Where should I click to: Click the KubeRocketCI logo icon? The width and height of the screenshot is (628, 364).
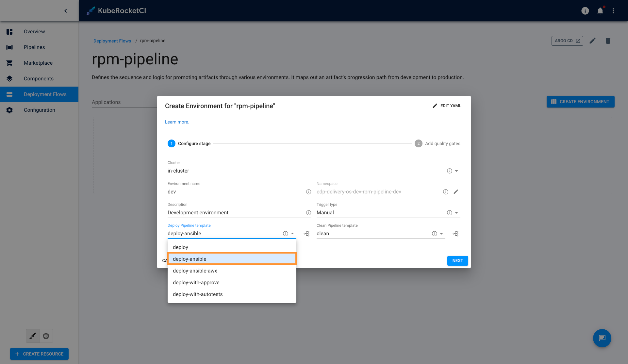pyautogui.click(x=91, y=10)
